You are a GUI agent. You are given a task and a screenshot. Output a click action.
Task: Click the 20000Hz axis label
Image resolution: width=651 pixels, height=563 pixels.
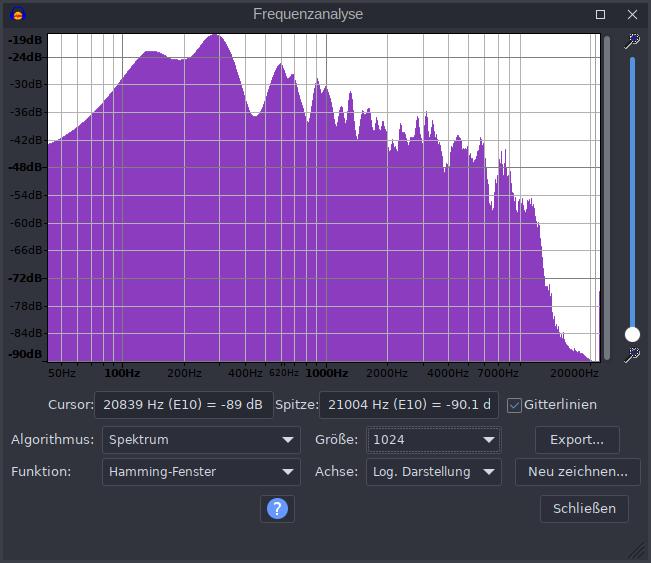click(x=574, y=373)
